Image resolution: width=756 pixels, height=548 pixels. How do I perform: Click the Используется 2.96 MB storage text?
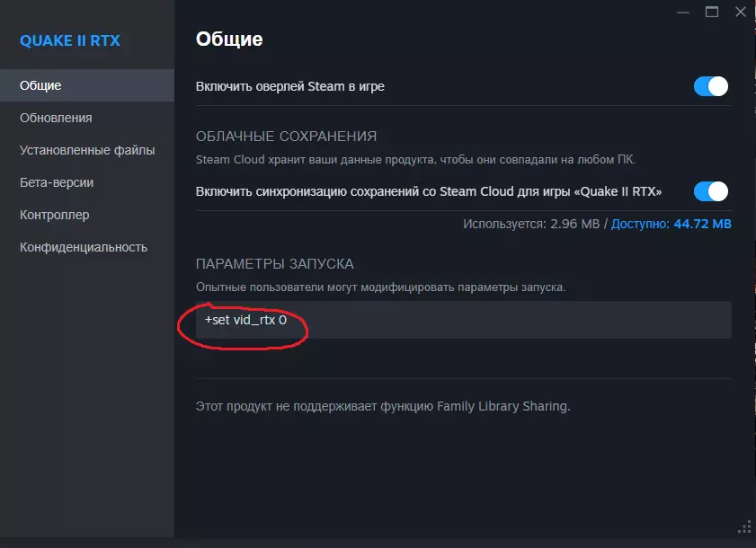pyautogui.click(x=531, y=223)
